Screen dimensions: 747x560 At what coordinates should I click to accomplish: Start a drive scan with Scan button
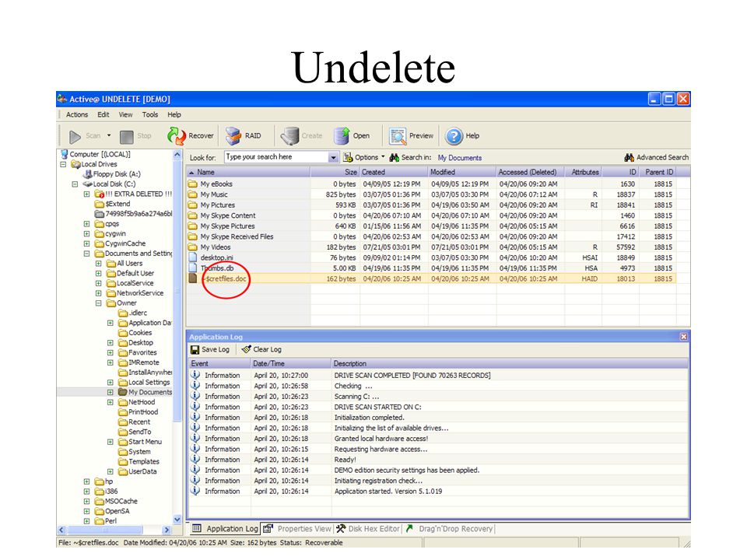(85, 136)
